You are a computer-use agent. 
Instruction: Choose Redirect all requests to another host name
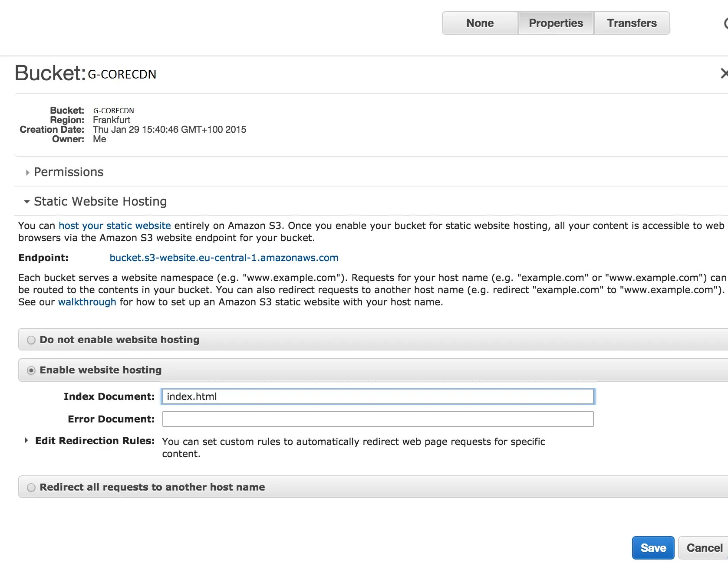point(31,487)
